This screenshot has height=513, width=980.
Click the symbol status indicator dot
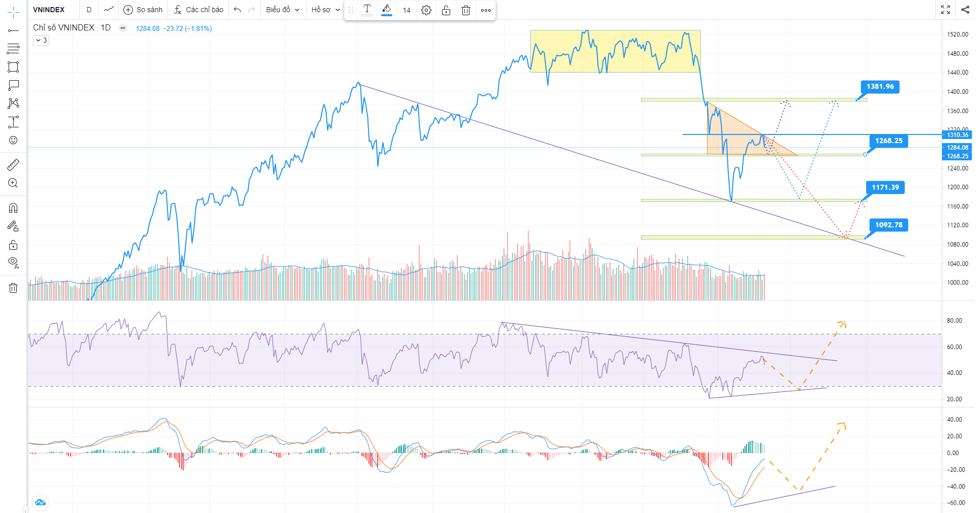click(x=123, y=28)
